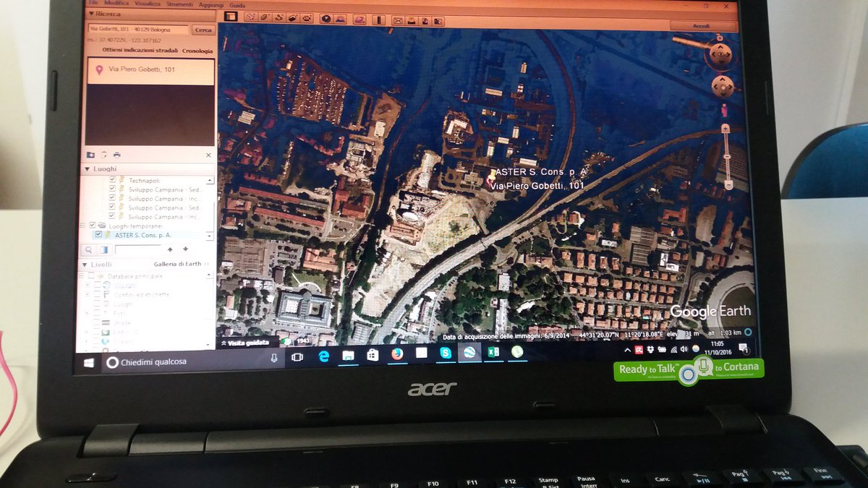Click the move-up arrow in Luoghi panel

point(170,249)
